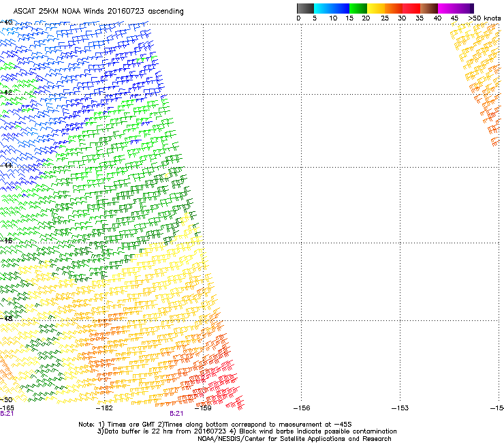Image resolution: width=504 pixels, height=443 pixels.
Task: Pick the green 15-20 knots color bar segment
Action: click(358, 8)
